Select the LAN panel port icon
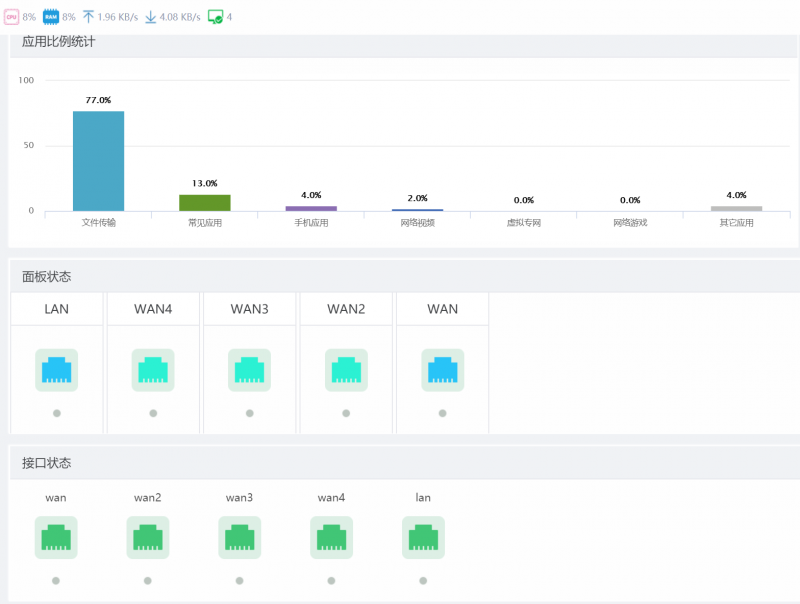The image size is (800, 604). tap(57, 370)
